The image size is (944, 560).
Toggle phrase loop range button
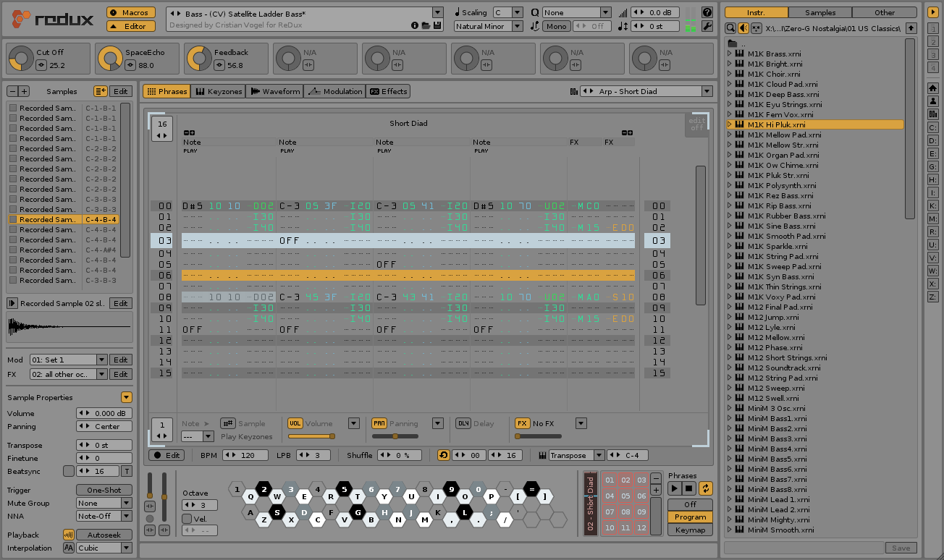444,455
